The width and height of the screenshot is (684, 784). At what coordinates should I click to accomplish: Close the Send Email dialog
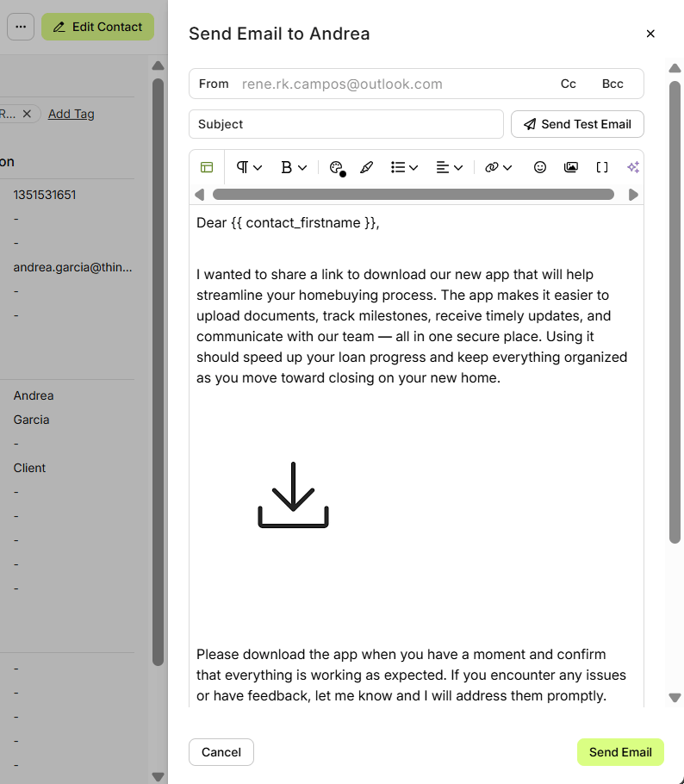[650, 34]
